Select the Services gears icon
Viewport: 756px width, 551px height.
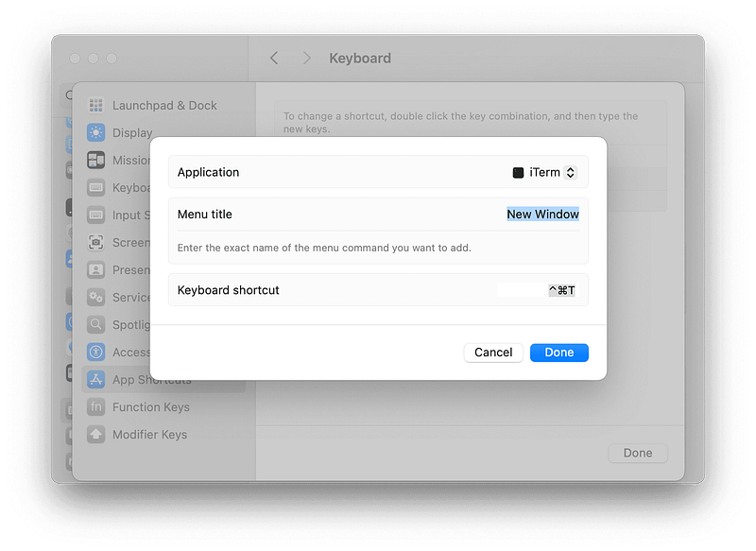[96, 298]
